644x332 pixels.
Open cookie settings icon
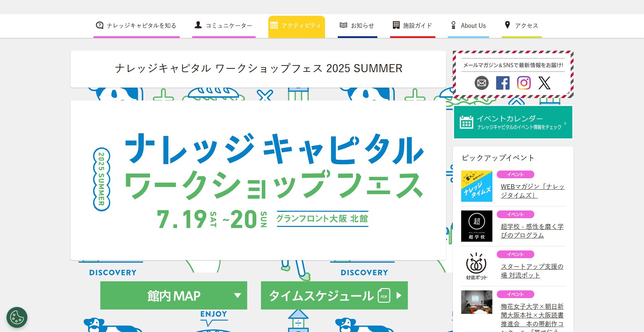click(x=17, y=317)
